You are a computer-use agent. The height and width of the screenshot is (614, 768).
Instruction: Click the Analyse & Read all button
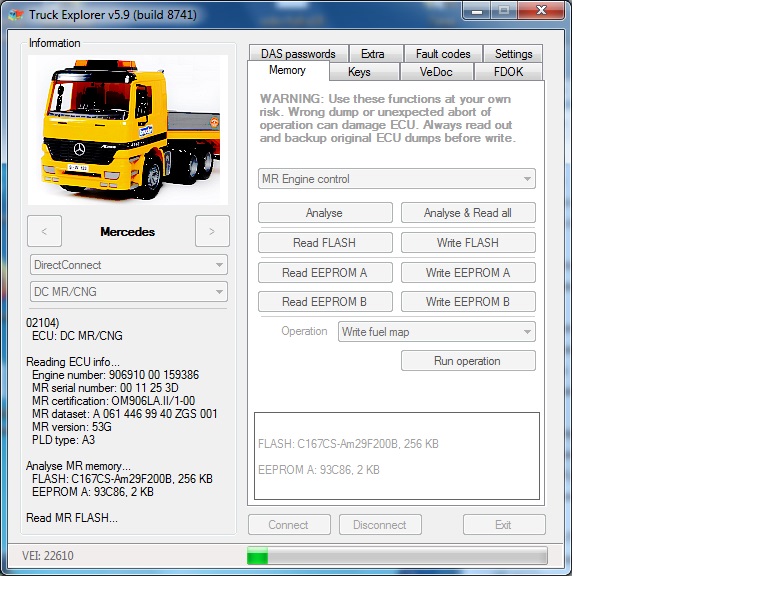click(x=468, y=213)
